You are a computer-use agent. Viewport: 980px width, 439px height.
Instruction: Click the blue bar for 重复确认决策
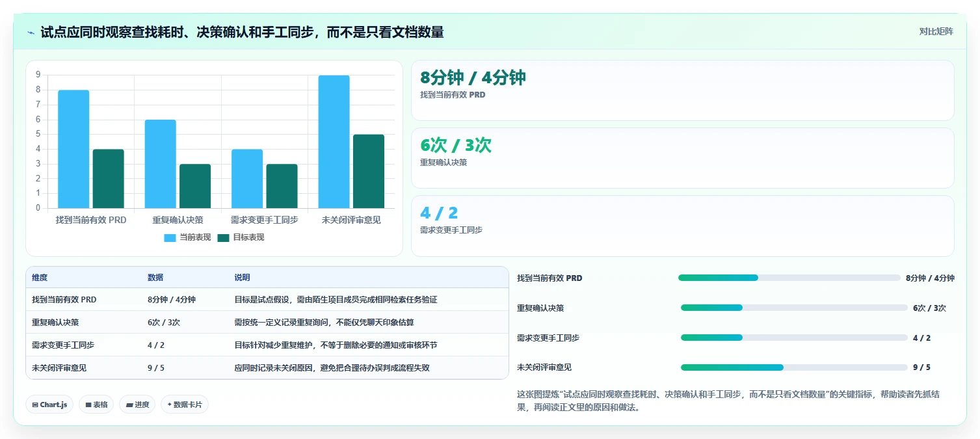pyautogui.click(x=160, y=164)
